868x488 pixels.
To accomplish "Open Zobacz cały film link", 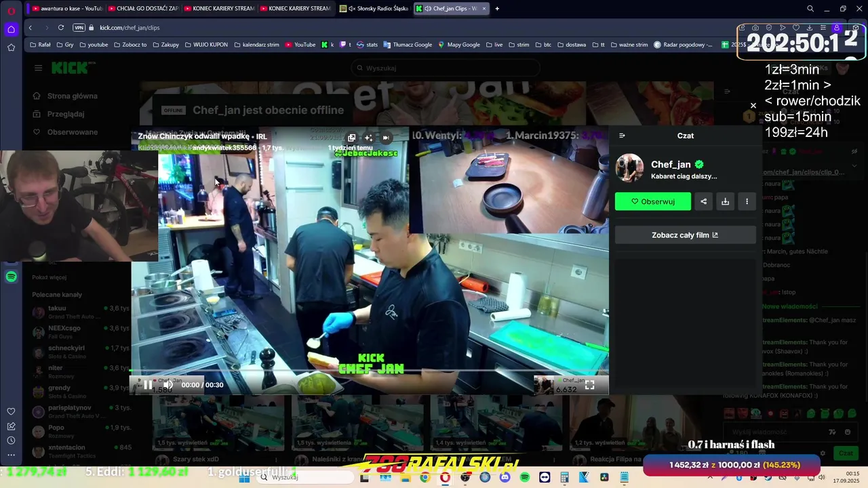I will (x=685, y=235).
